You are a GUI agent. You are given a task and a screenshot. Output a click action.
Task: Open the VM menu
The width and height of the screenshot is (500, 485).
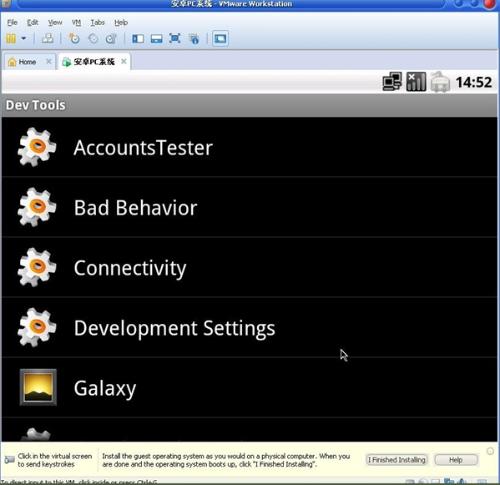point(76,23)
